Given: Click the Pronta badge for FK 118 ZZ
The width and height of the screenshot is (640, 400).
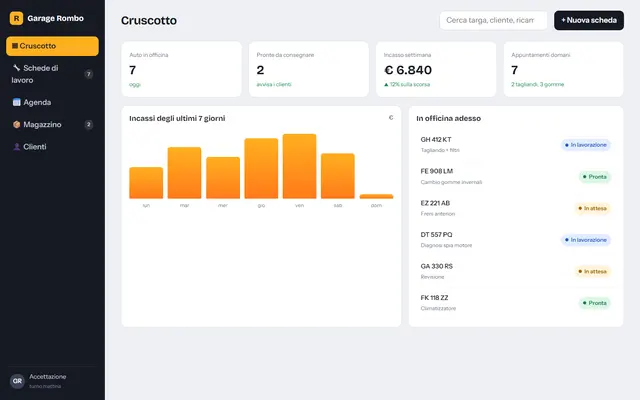Looking at the screenshot, I should pos(595,303).
